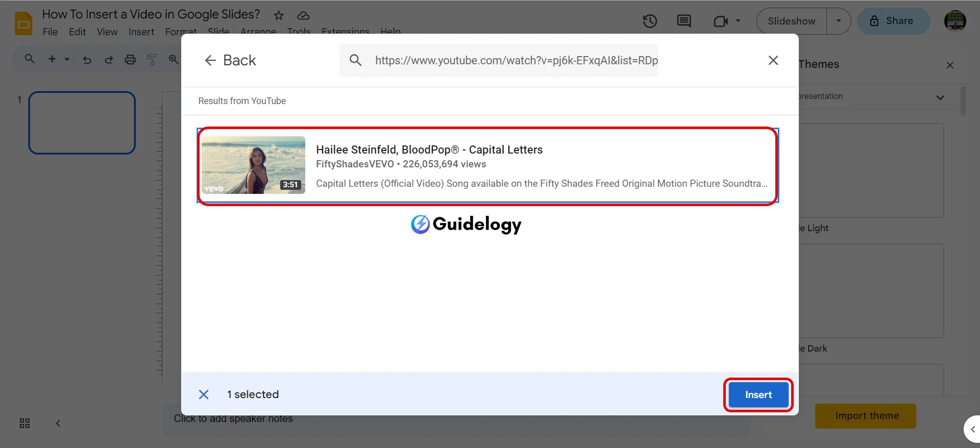Click the search magnifier icon in the dialog

click(x=356, y=60)
